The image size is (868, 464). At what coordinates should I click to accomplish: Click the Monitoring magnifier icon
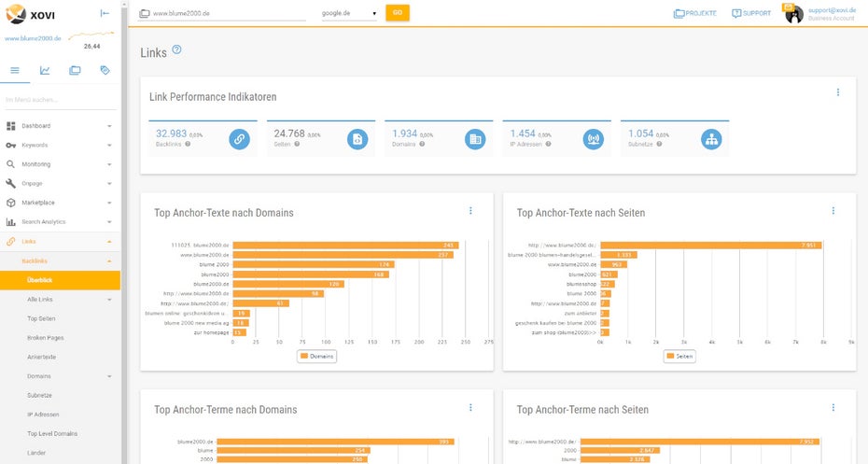point(10,164)
